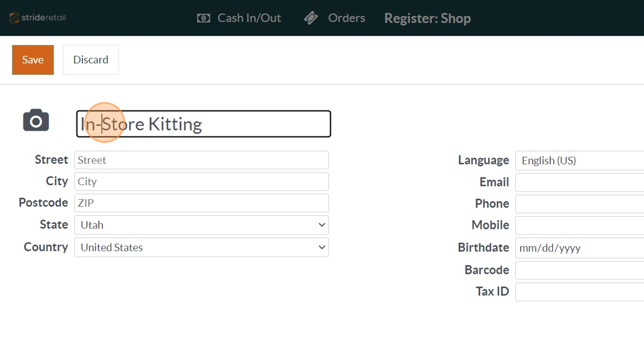This screenshot has height=360, width=644.
Task: Click the Mobile label
Action: [490, 225]
